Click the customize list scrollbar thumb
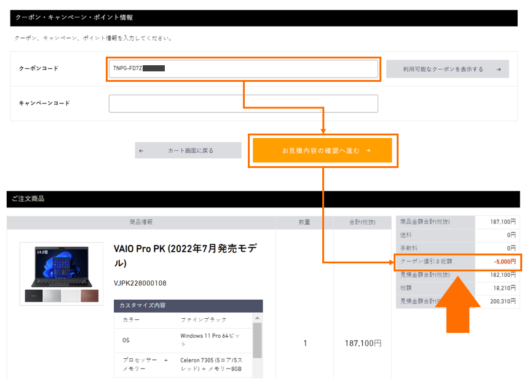The height and width of the screenshot is (392, 532). (258, 340)
